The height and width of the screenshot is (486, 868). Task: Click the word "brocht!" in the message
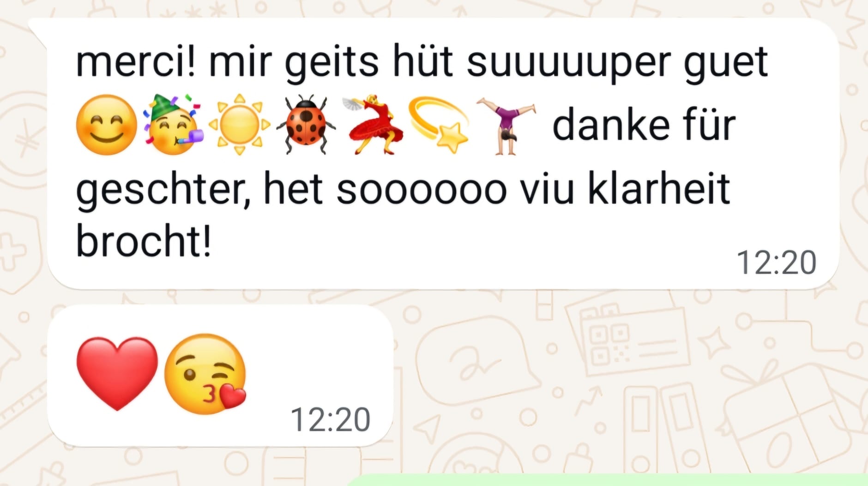144,240
